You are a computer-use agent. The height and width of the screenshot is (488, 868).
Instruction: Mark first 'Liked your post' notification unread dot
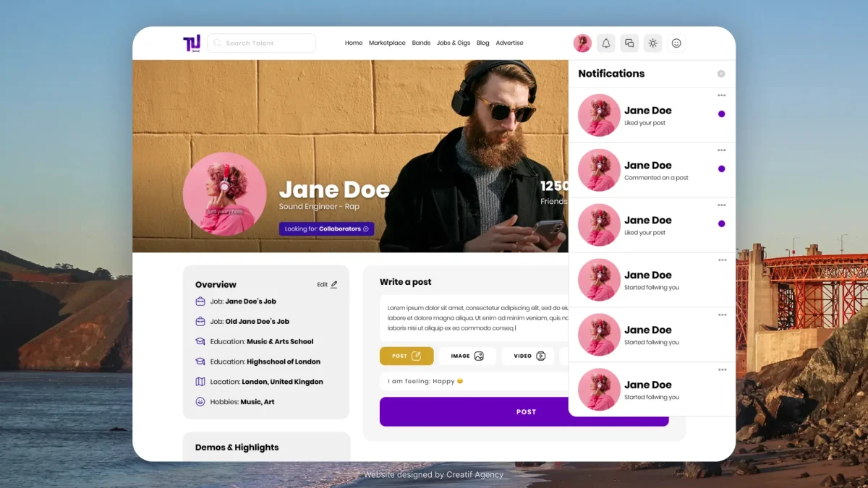pyautogui.click(x=721, y=114)
